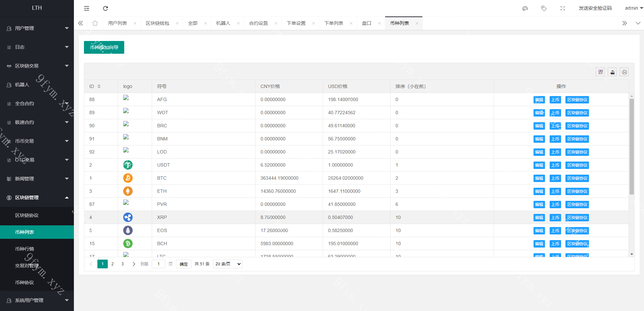Click the table vertical scrollbar thumb
This screenshot has height=311, width=644.
point(632,146)
